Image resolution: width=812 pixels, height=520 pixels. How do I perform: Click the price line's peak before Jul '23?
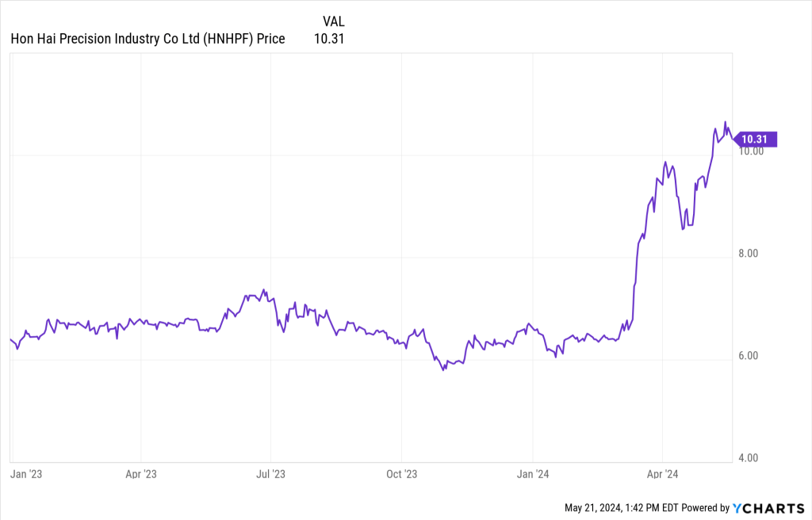263,289
